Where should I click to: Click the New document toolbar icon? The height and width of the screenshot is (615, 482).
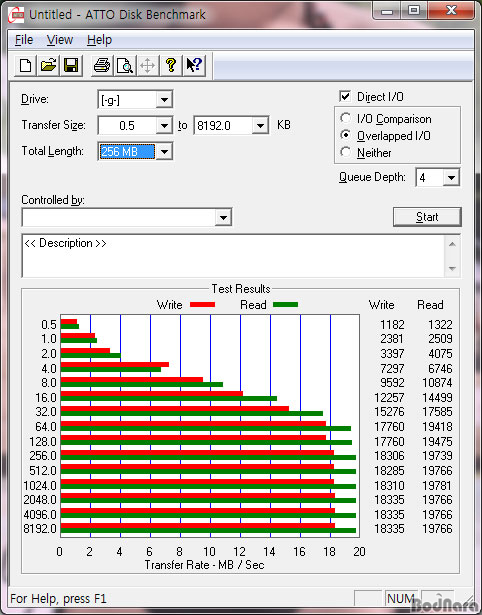click(x=25, y=65)
